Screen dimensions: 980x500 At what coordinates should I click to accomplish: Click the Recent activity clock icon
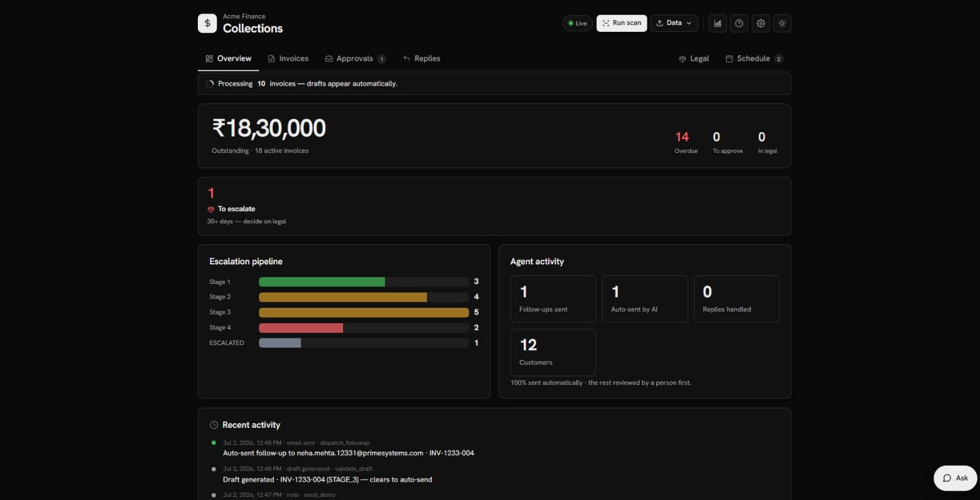[214, 425]
